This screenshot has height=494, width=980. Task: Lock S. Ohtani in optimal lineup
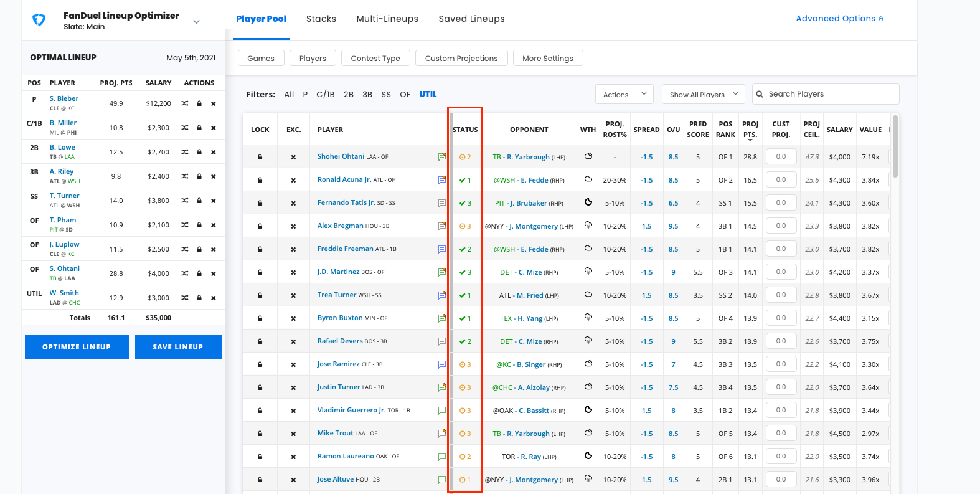[199, 273]
